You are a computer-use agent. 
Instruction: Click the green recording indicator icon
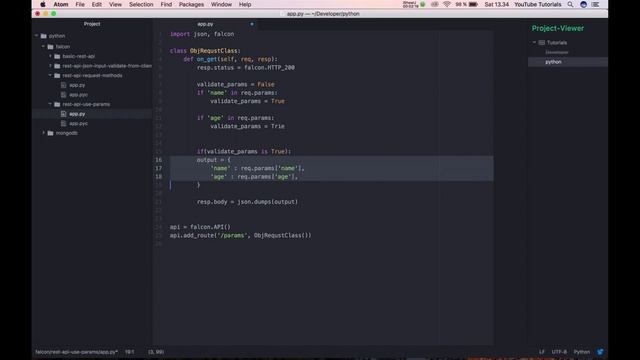pyautogui.click(x=423, y=4)
